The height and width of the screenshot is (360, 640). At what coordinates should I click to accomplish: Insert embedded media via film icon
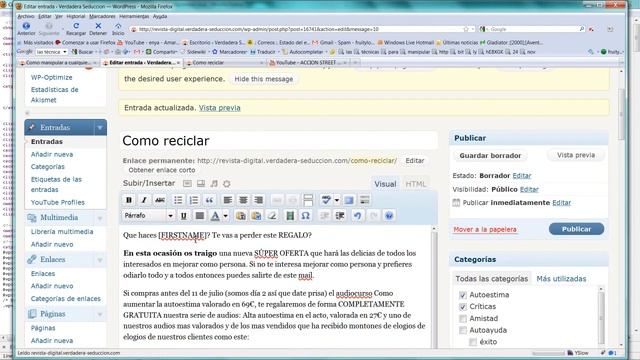pos(290,216)
